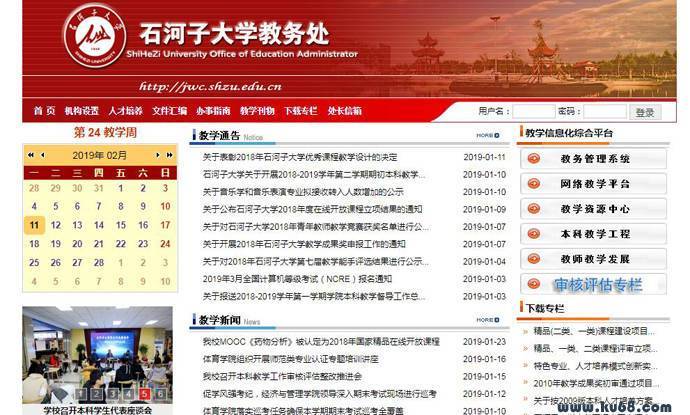Open download 2010年教学成果奖初审通过项目
690x415 pixels.
point(596,383)
